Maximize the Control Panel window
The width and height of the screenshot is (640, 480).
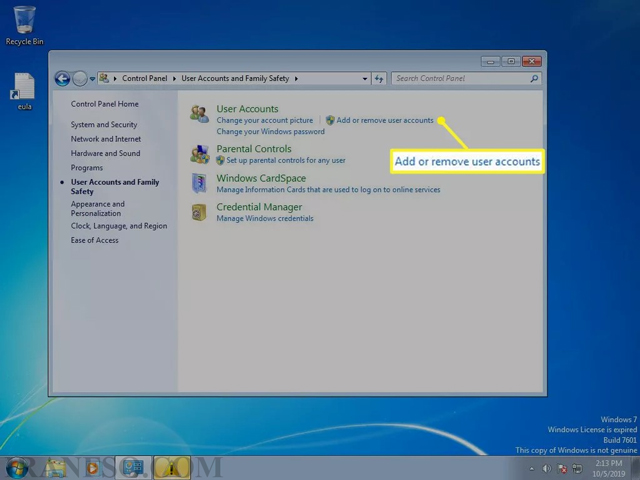511,62
